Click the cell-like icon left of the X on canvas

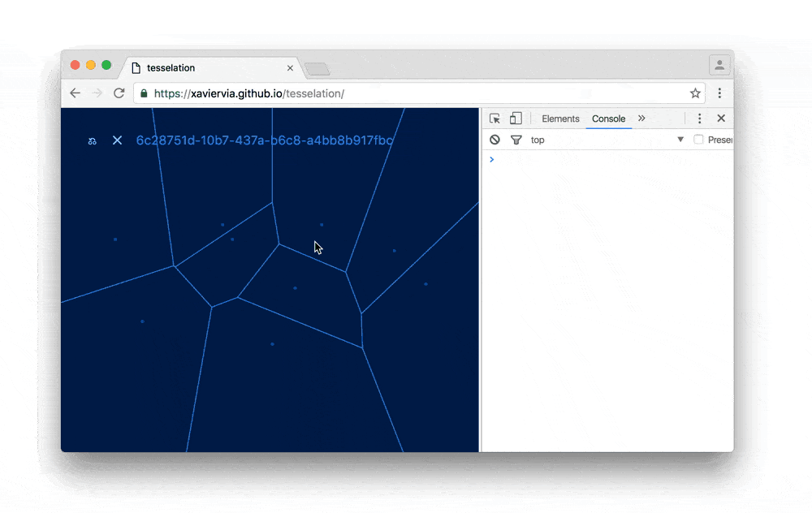point(93,140)
